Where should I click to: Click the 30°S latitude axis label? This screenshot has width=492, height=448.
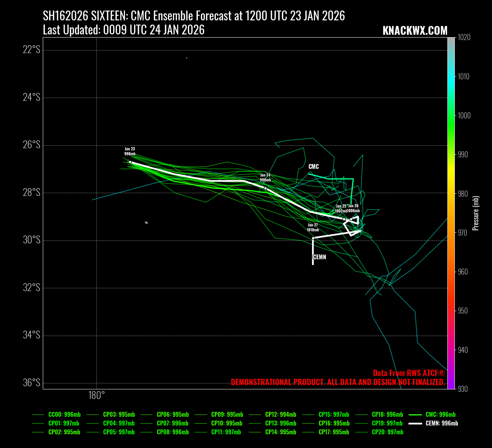32,240
